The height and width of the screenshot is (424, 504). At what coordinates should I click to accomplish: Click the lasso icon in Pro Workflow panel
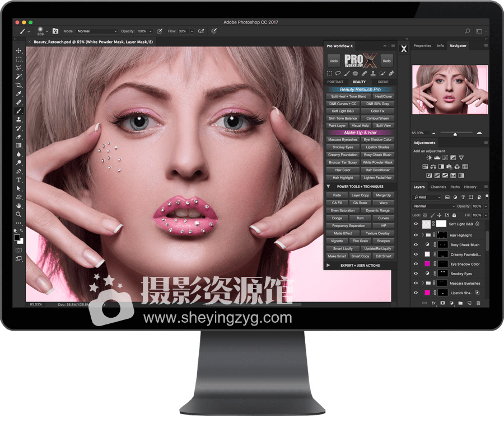tap(338, 73)
